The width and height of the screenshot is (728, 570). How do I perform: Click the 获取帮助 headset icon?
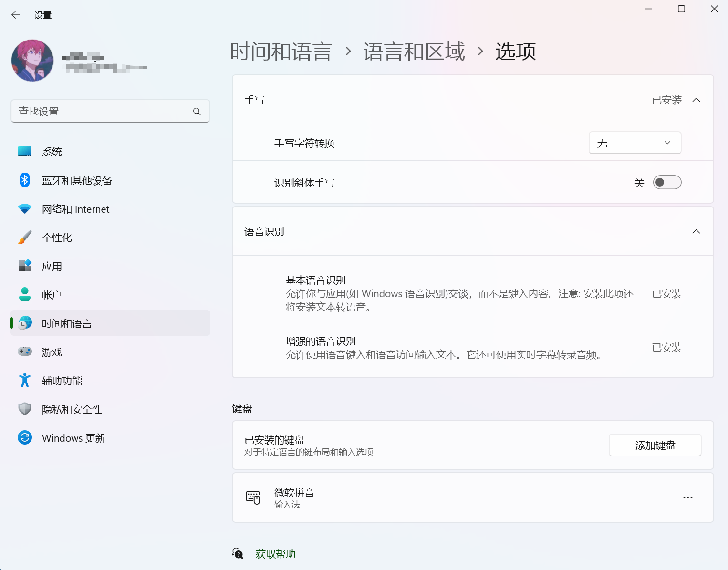[238, 553]
